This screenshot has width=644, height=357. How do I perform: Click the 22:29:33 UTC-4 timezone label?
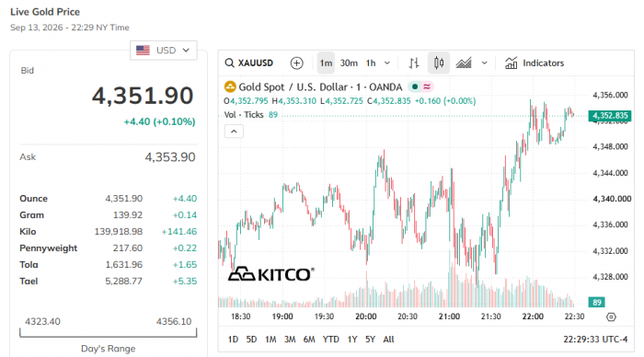[x=595, y=340]
